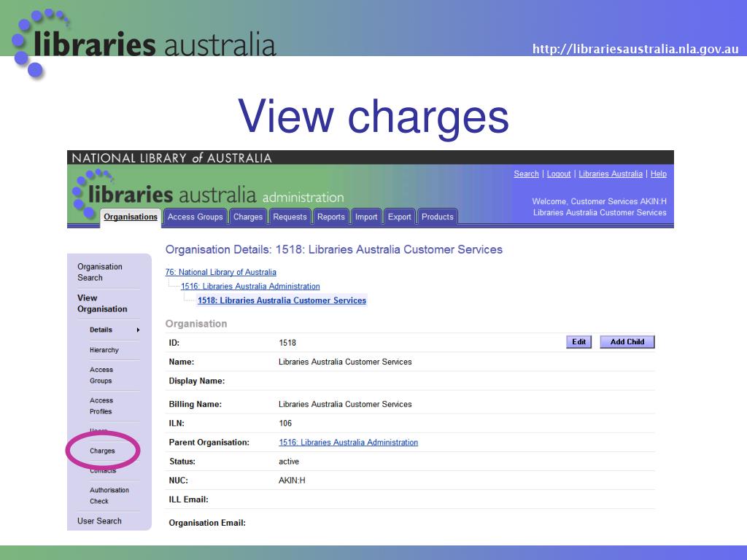This screenshot has width=747, height=560.
Task: Open User Search in the sidebar
Action: click(99, 521)
